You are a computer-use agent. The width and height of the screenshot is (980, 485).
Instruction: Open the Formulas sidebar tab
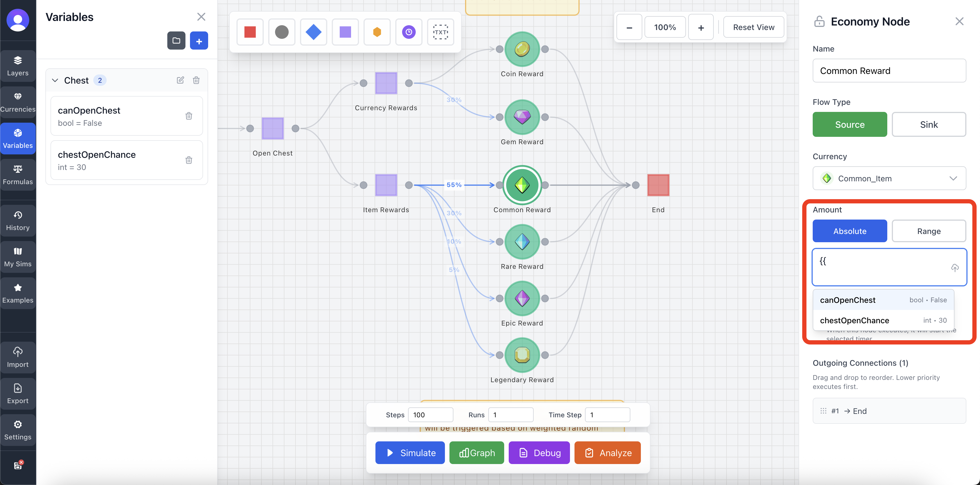tap(18, 175)
